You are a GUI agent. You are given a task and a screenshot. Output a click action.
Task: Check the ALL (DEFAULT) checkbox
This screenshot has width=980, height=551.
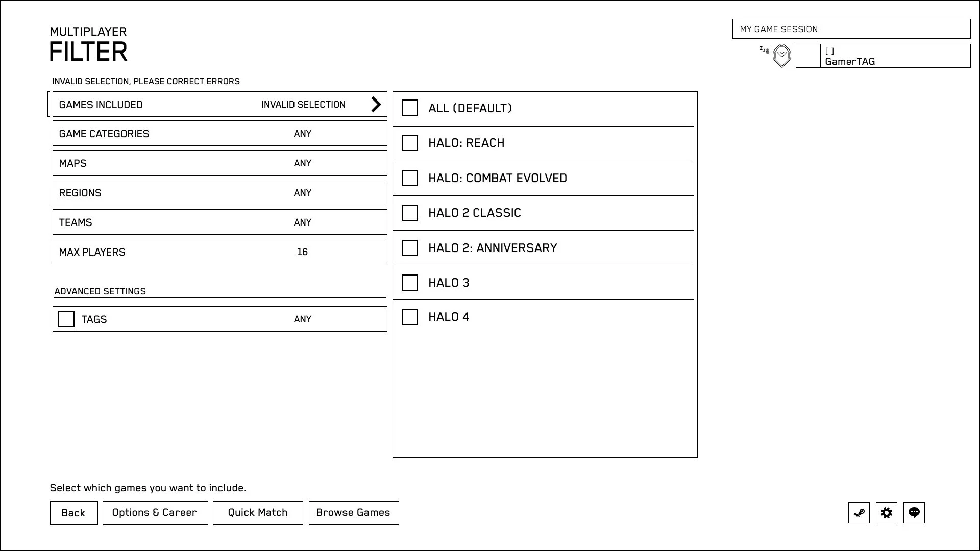(x=410, y=108)
